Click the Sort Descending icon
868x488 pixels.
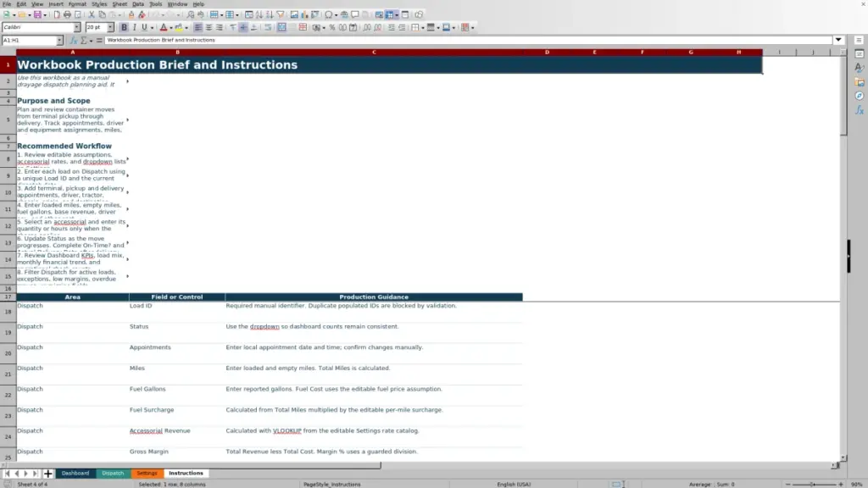270,15
